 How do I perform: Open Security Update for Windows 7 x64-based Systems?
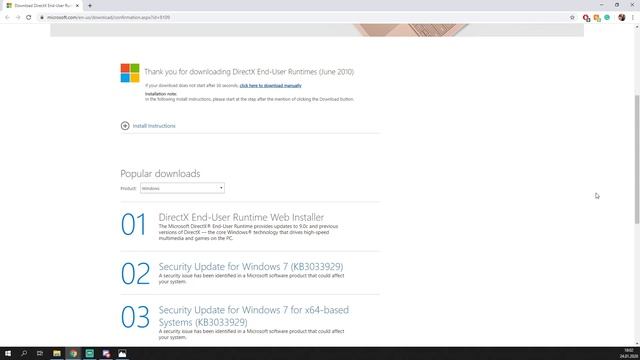(x=253, y=316)
